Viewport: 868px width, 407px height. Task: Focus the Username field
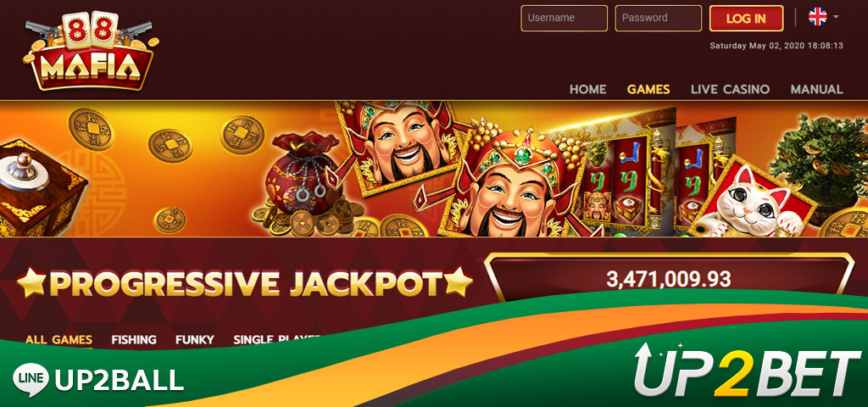[x=564, y=18]
